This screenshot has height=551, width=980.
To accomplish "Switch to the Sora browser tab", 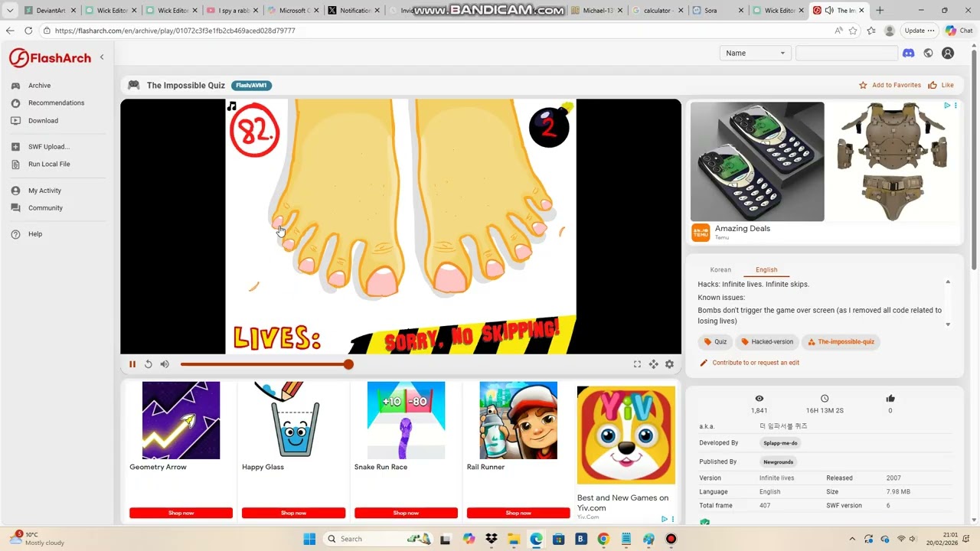I will (716, 11).
